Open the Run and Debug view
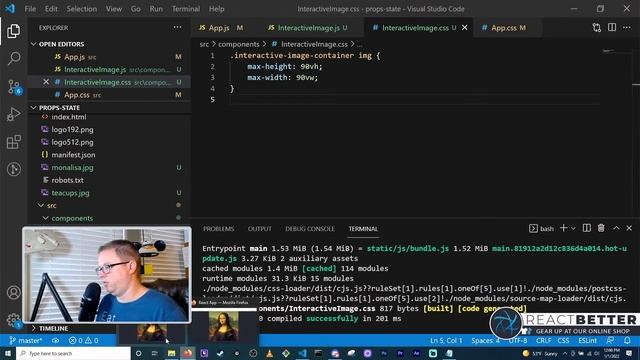640x360 pixels. click(x=13, y=114)
